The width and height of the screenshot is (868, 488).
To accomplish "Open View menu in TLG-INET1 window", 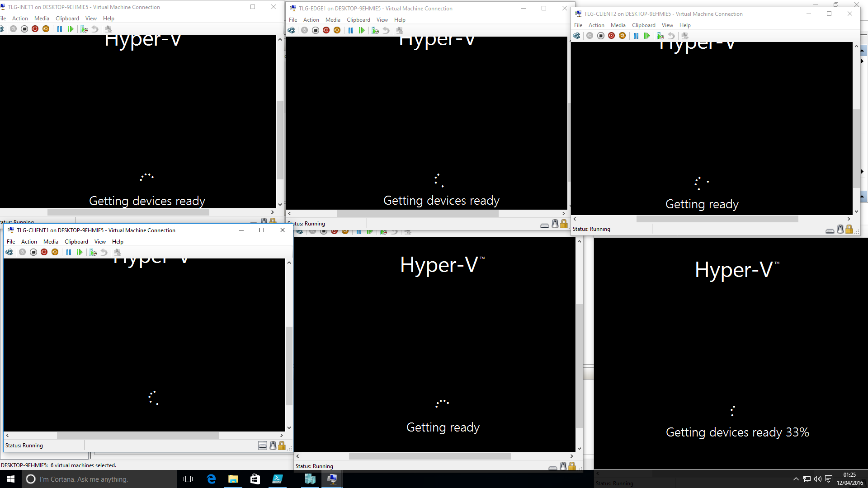I will coord(91,19).
